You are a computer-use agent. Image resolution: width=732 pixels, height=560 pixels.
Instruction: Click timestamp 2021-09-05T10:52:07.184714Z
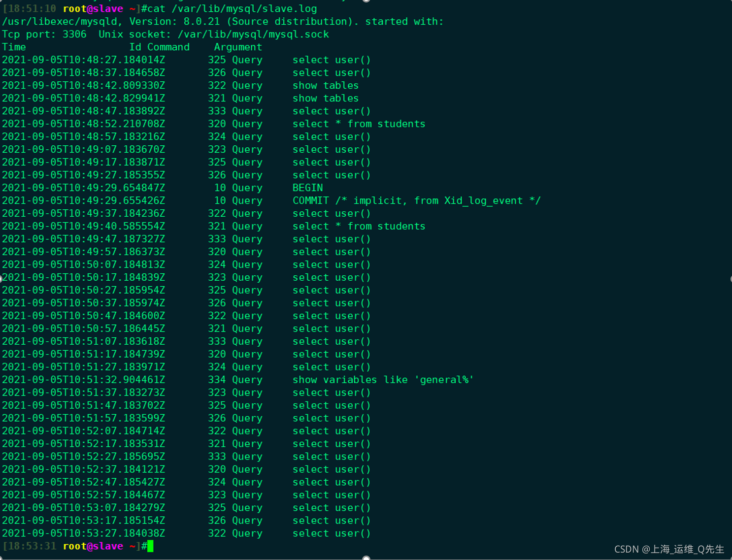click(84, 431)
